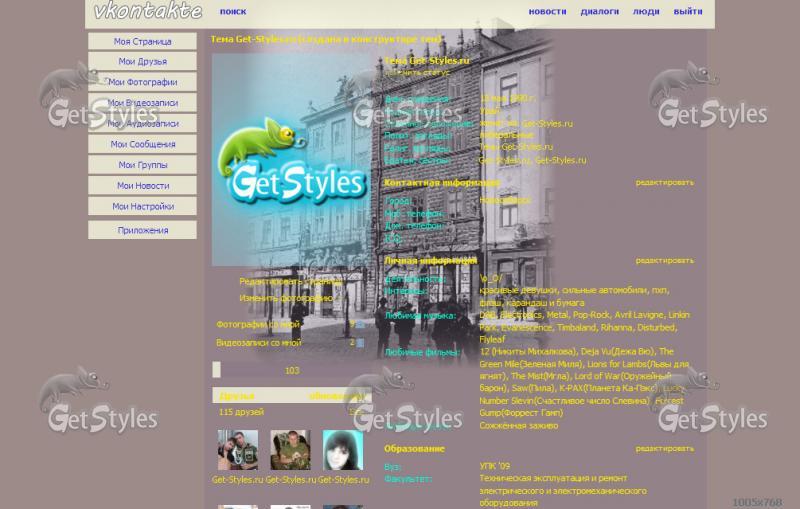Open Видеозаписи со мной link

coord(258,343)
